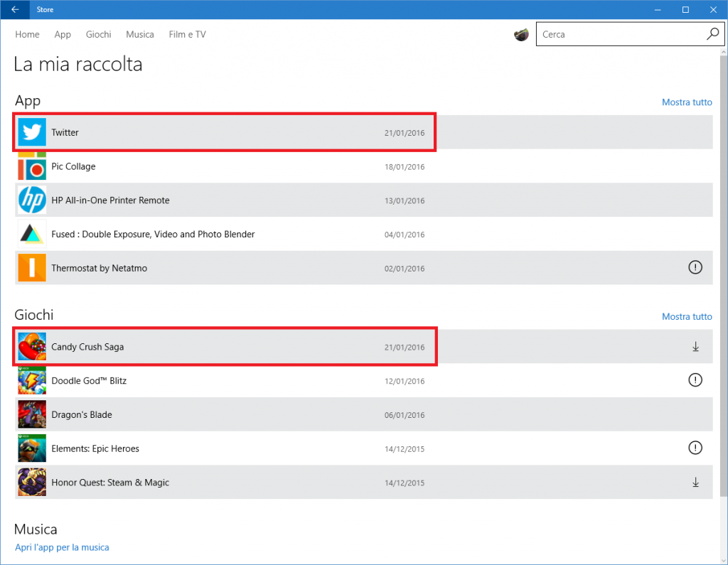Open the Giochi tab
Screen dimensions: 728x565
(x=98, y=34)
